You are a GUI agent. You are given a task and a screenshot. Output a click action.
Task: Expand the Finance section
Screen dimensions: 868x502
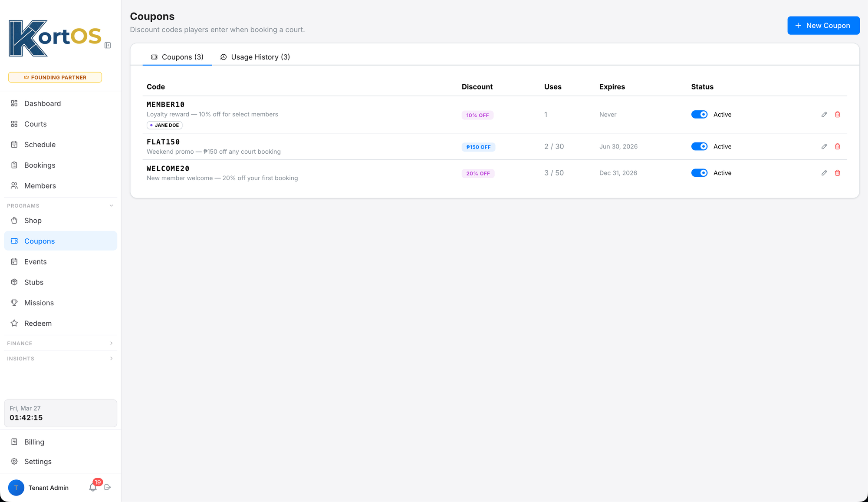point(60,343)
